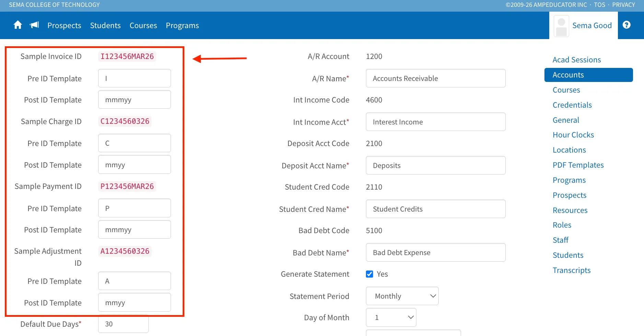Screen dimensions: 644x336
Task: Open Transcripts in the sidebar
Action: (x=572, y=270)
